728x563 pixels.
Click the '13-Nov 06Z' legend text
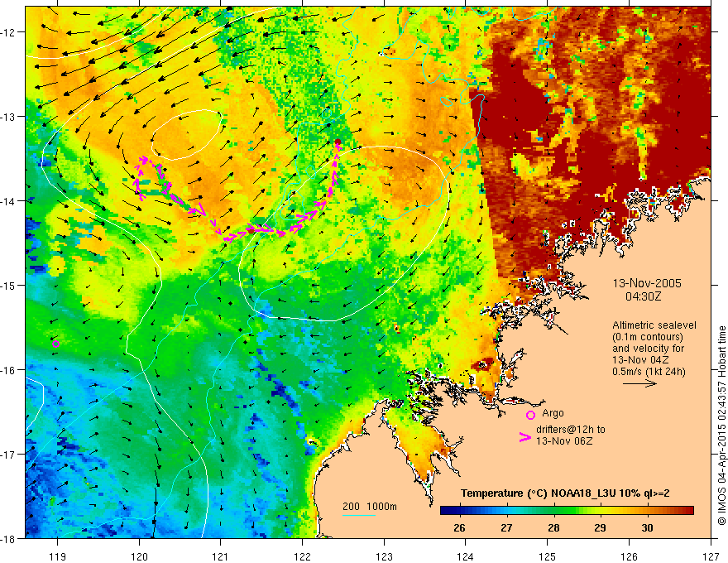[564, 441]
